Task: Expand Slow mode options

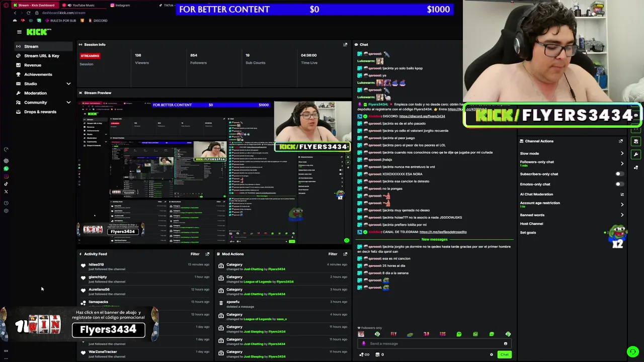Action: (x=622, y=153)
